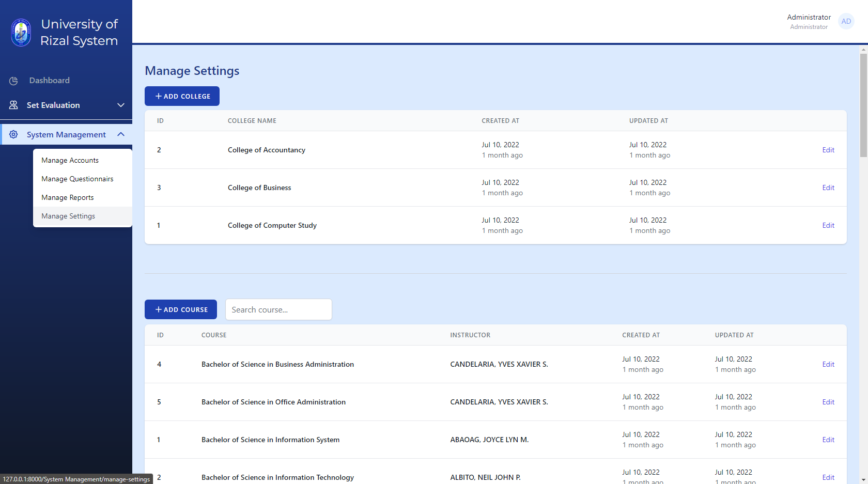Select the Manage Settings menu entry
868x484 pixels.
pyautogui.click(x=68, y=216)
